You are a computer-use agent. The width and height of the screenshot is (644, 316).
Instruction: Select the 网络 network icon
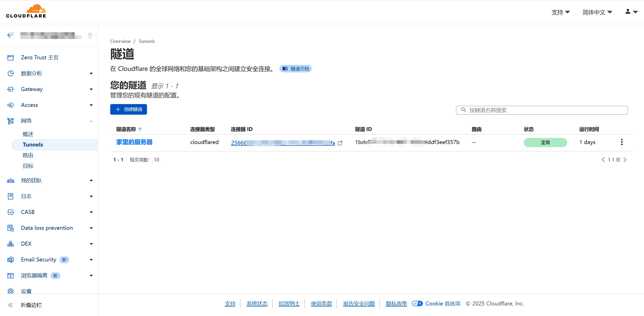coord(10,121)
